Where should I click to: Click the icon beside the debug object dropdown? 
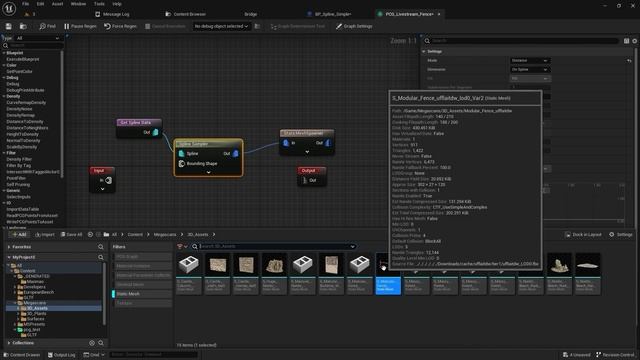click(x=257, y=26)
